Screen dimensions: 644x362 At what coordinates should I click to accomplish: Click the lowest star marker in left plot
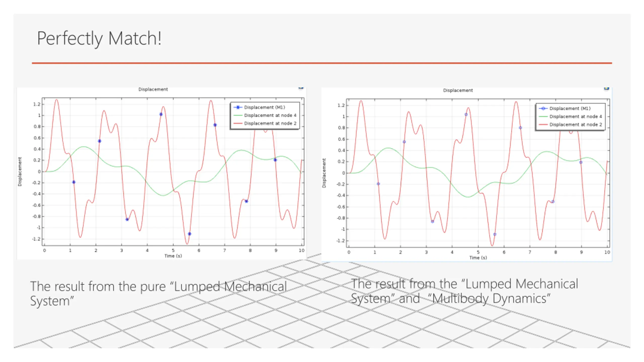click(190, 234)
